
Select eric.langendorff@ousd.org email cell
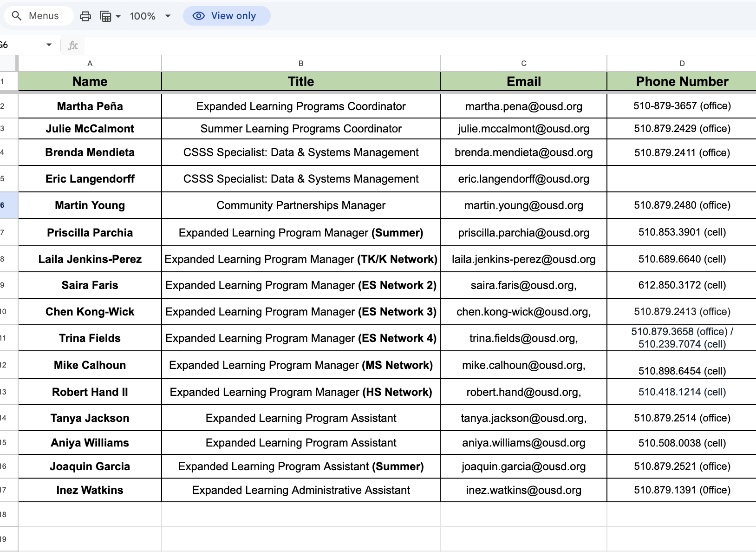tap(524, 179)
